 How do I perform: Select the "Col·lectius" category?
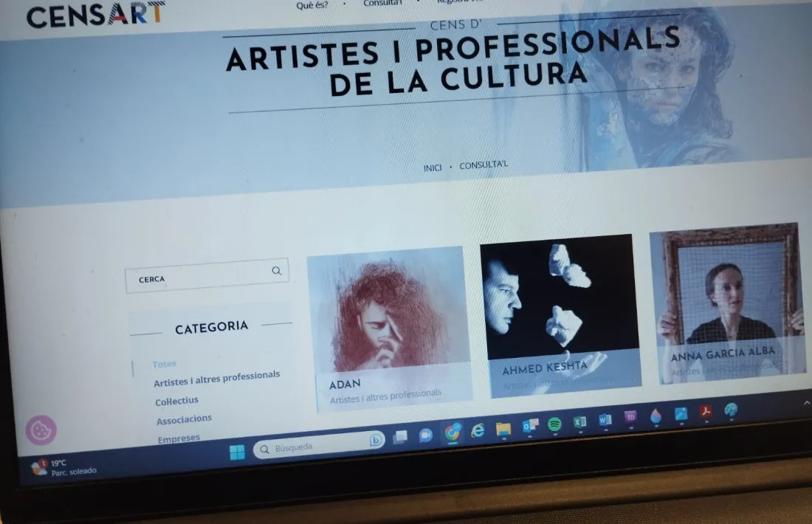[x=177, y=399]
